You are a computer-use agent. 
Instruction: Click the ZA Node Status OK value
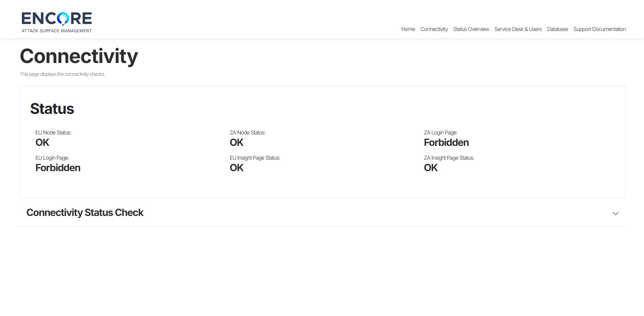point(236,143)
